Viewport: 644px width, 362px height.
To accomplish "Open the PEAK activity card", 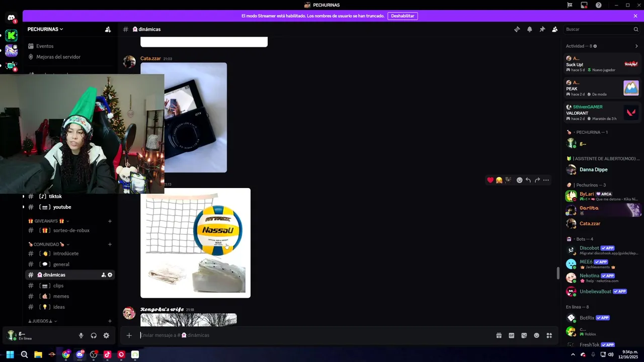I will click(x=603, y=88).
